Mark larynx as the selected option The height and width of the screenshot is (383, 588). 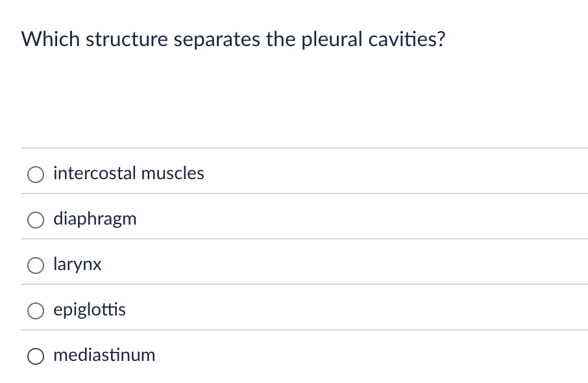coord(36,265)
